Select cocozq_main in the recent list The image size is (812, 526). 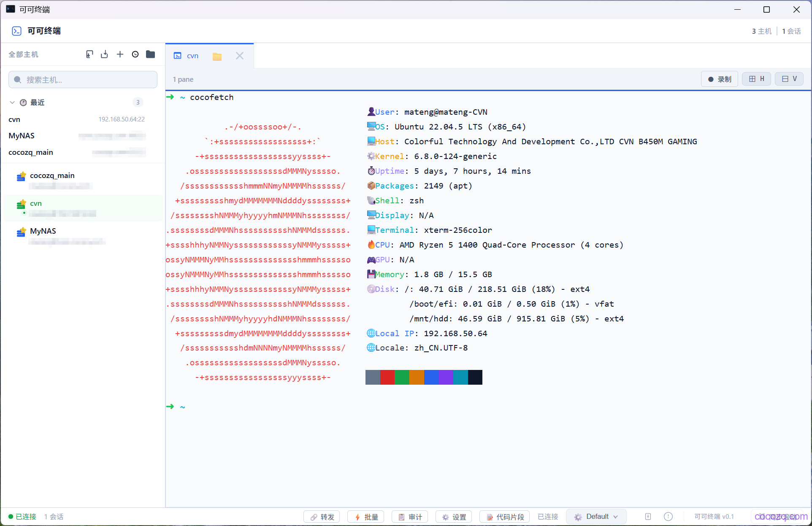[x=77, y=152]
